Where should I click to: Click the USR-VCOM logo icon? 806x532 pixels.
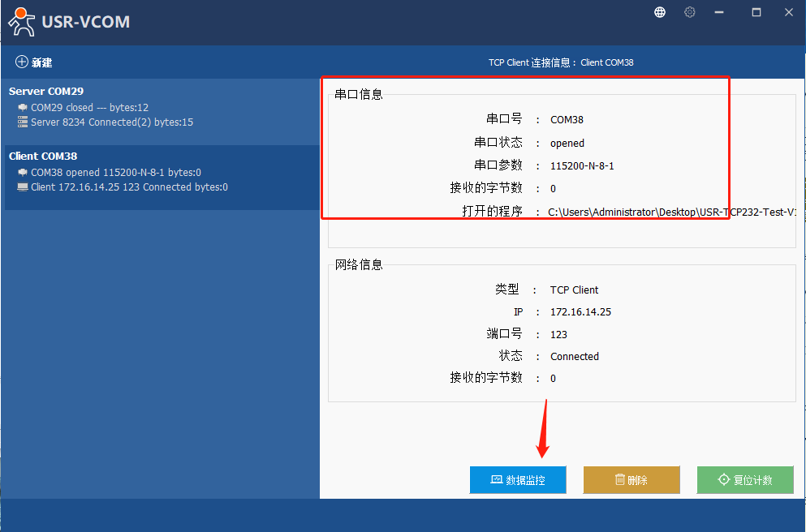(22, 22)
